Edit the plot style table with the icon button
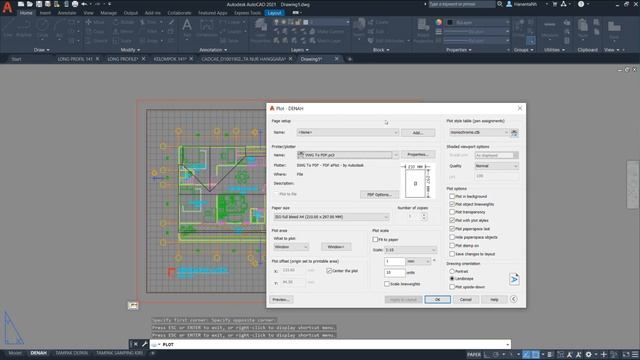Image resolution: width=640 pixels, height=360 pixels. 514,133
